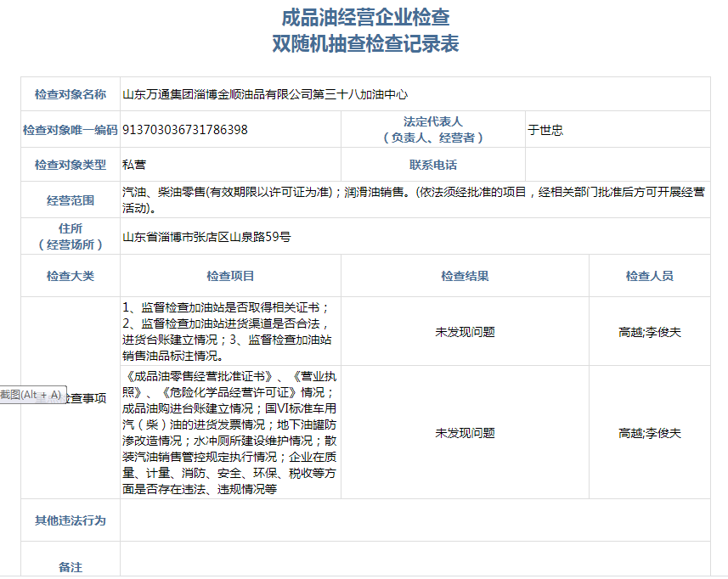Screen dimensions: 728x579
Task: Click 高越;李俊夫 in the second inspection row
Action: tap(650, 433)
